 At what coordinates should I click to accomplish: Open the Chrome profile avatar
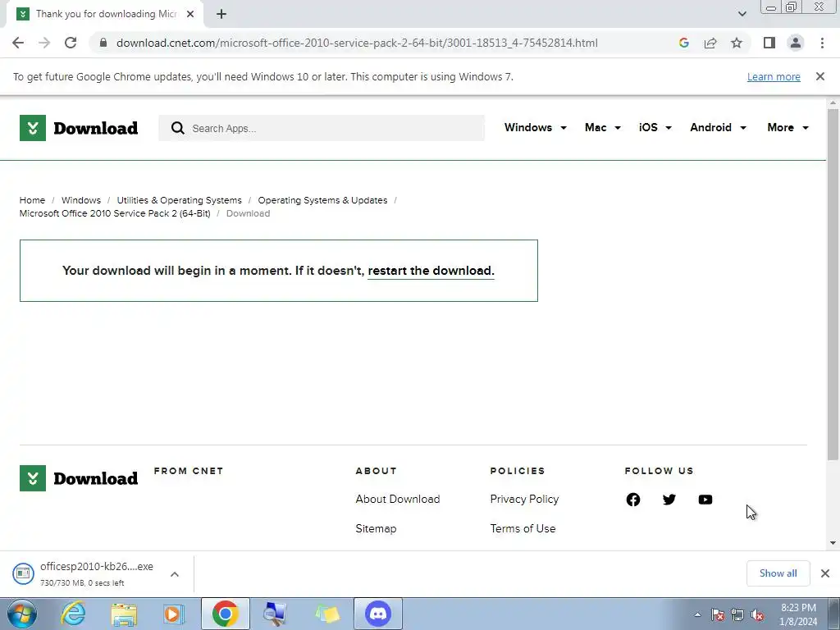click(x=796, y=43)
